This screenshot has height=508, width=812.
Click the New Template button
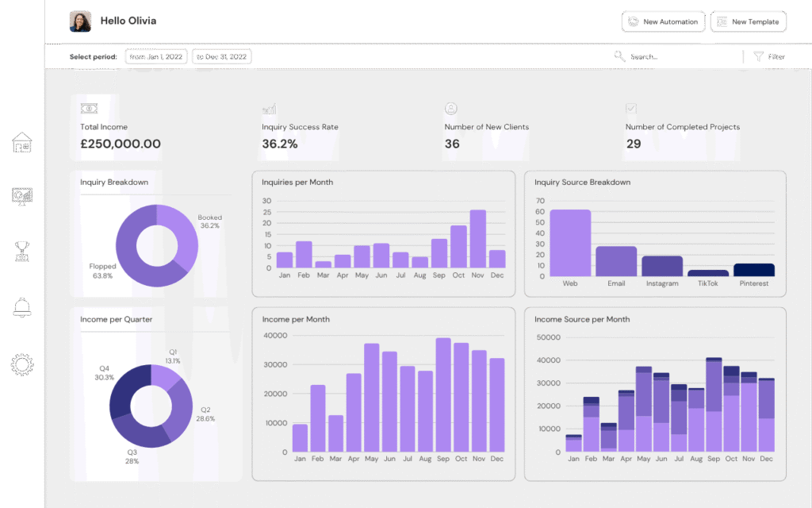click(748, 21)
